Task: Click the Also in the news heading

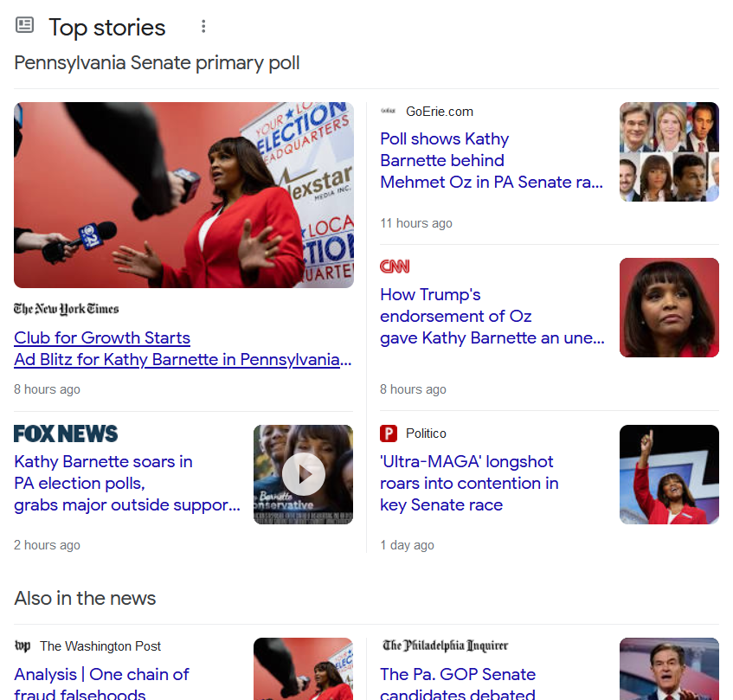Action: [x=85, y=598]
